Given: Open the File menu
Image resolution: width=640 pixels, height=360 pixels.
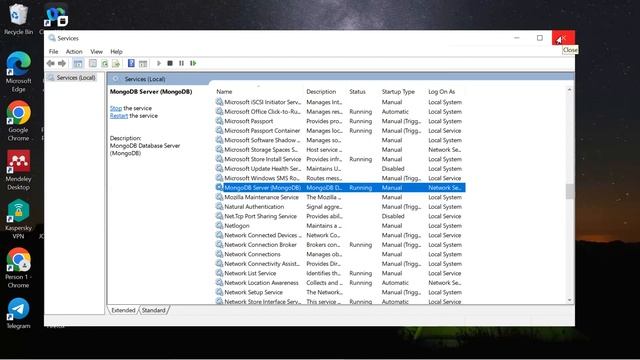Looking at the screenshot, I should click(53, 51).
